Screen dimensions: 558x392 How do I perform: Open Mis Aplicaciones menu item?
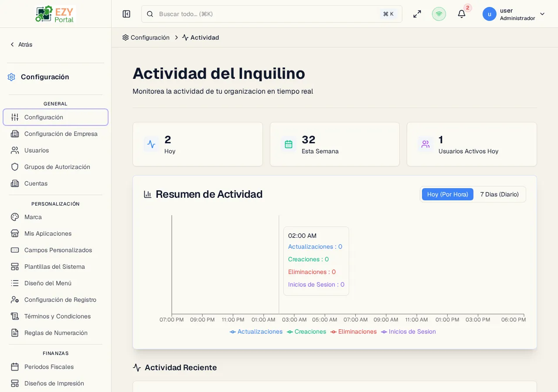55,233
